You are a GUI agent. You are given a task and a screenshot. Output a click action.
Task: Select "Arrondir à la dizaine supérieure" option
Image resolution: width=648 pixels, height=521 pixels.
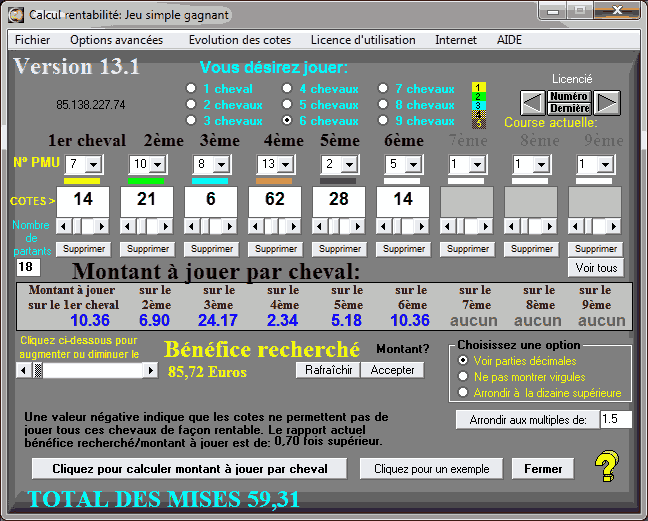[462, 393]
